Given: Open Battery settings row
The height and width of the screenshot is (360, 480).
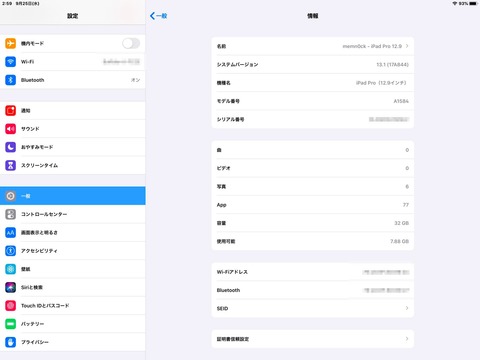Looking at the screenshot, I should click(x=73, y=324).
